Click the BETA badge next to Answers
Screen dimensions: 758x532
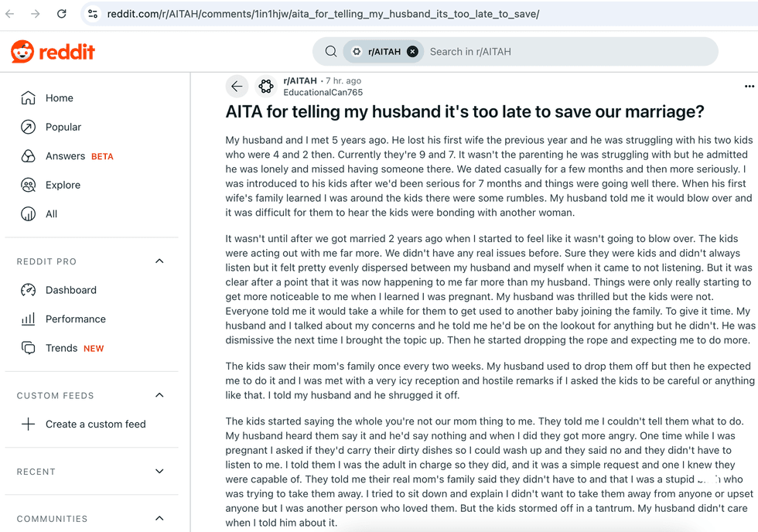coord(102,156)
